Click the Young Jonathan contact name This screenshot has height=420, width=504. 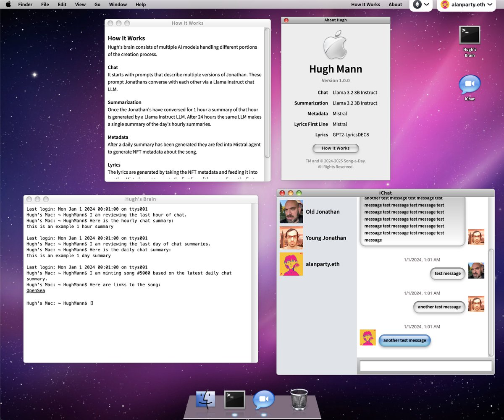[x=326, y=238]
